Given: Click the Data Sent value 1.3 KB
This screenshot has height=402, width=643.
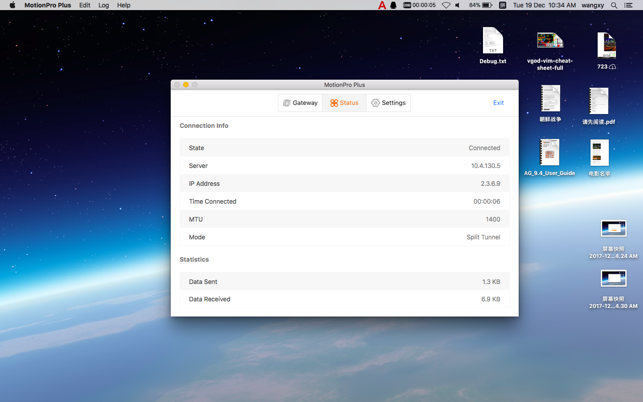Looking at the screenshot, I should pos(491,282).
